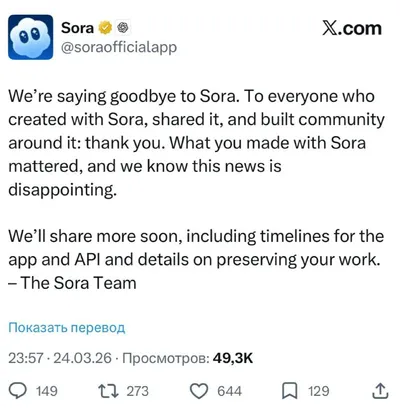Open the Sora profile avatar
Screen dimensions: 400x409
pos(31,37)
